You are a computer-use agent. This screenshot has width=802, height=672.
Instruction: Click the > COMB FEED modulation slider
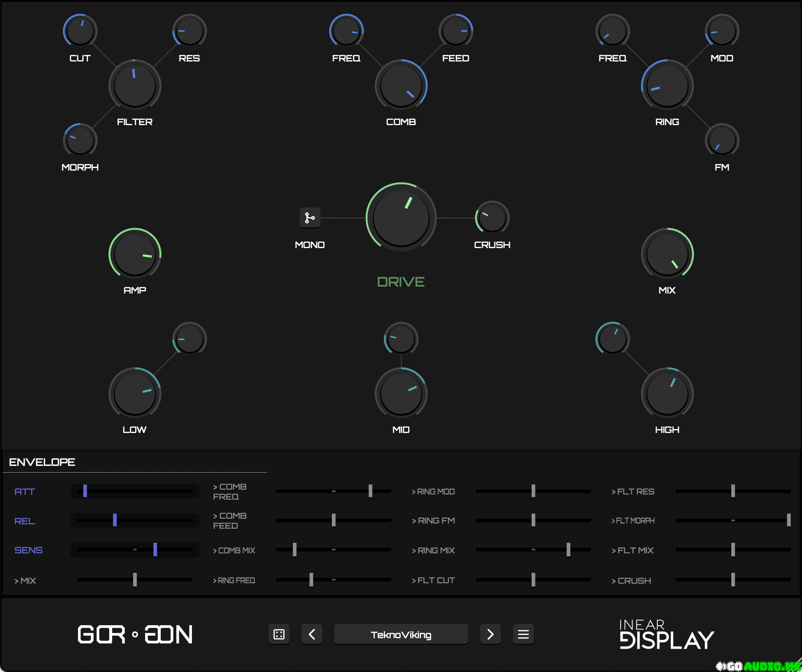point(334,520)
